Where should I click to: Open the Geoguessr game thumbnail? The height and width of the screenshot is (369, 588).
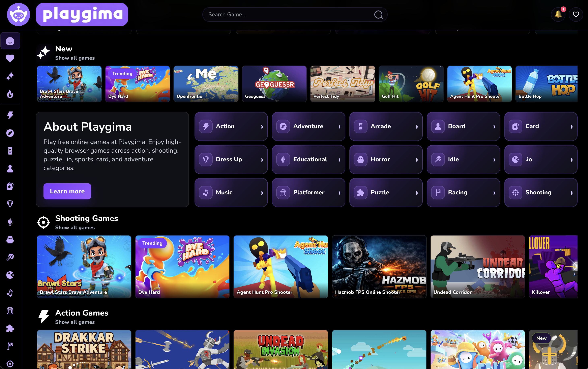pos(274,84)
